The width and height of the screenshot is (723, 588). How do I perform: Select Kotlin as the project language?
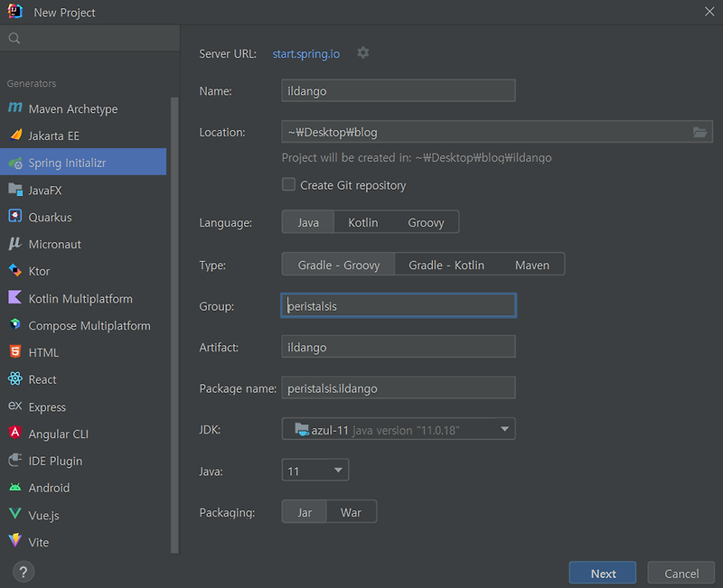click(362, 221)
